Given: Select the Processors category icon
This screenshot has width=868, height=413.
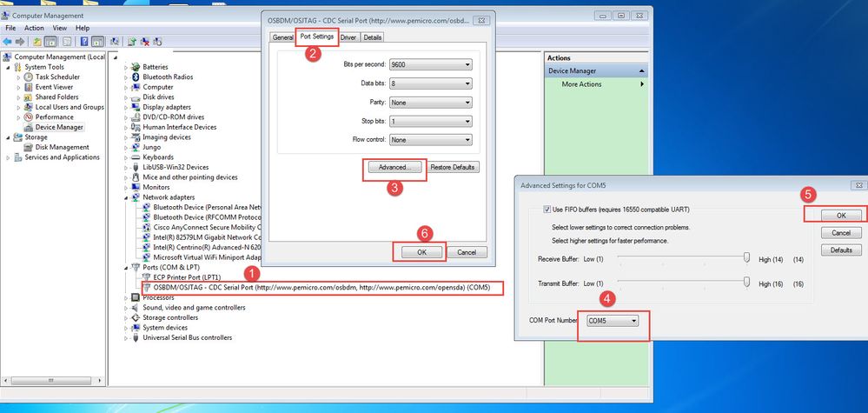Looking at the screenshot, I should (x=136, y=297).
